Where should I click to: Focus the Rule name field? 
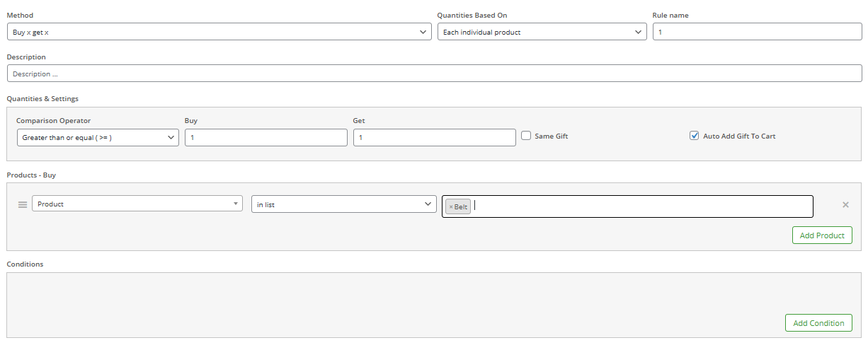pos(758,32)
